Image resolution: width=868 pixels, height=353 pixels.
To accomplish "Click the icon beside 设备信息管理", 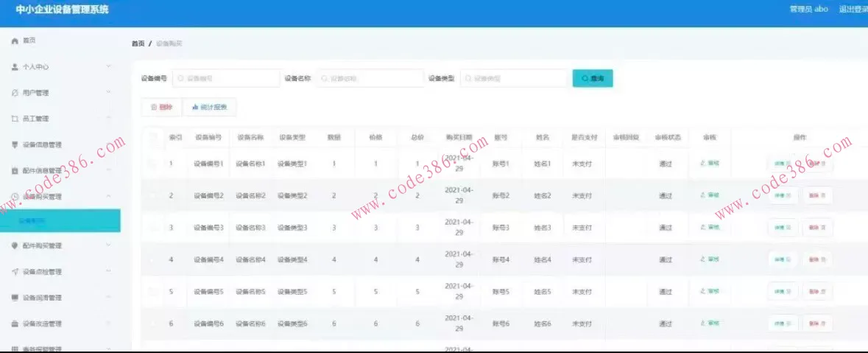I will (15, 144).
